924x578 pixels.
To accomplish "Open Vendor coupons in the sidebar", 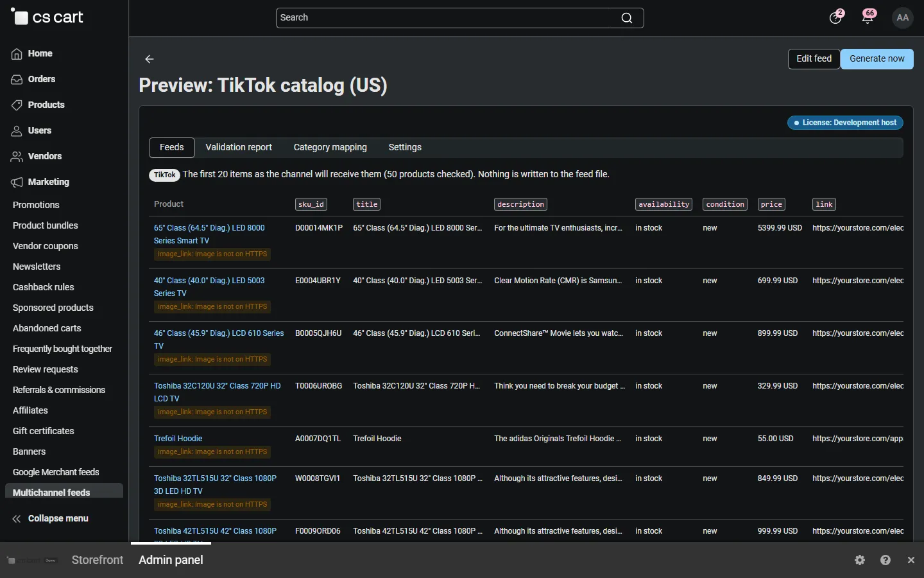I will coord(46,246).
